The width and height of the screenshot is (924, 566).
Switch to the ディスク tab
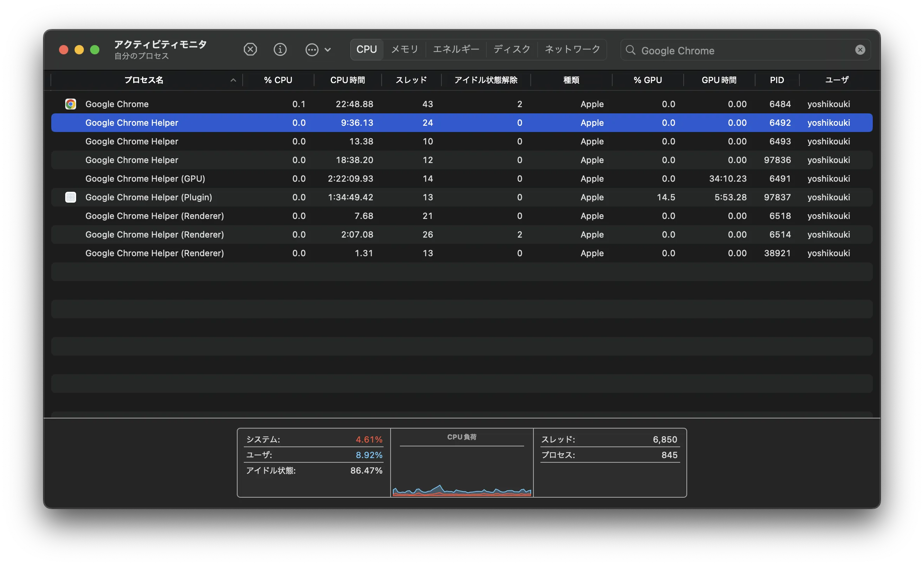[512, 50]
